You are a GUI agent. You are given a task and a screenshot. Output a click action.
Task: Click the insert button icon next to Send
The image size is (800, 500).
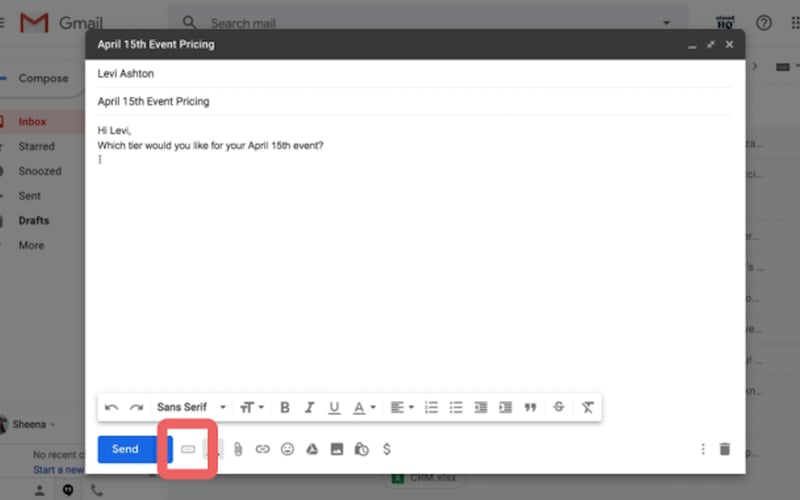click(188, 449)
